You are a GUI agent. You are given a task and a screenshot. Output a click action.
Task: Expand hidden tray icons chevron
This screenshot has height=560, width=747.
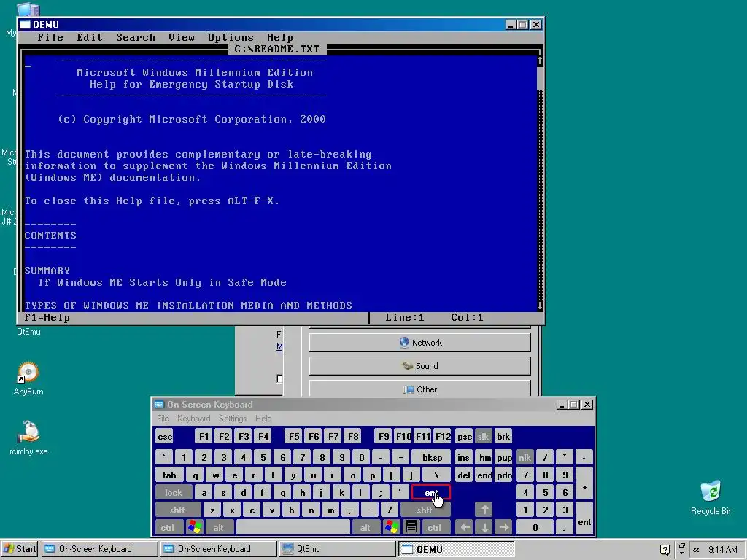click(x=696, y=550)
